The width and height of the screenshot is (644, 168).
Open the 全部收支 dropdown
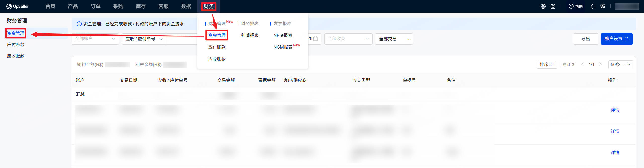[348, 39]
